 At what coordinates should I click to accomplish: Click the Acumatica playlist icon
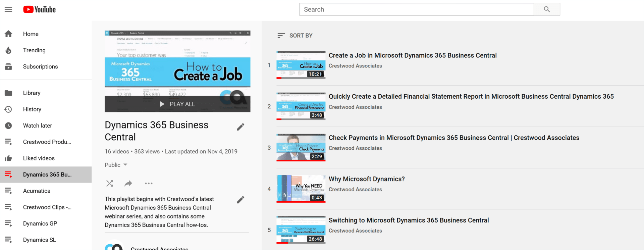coord(8,191)
